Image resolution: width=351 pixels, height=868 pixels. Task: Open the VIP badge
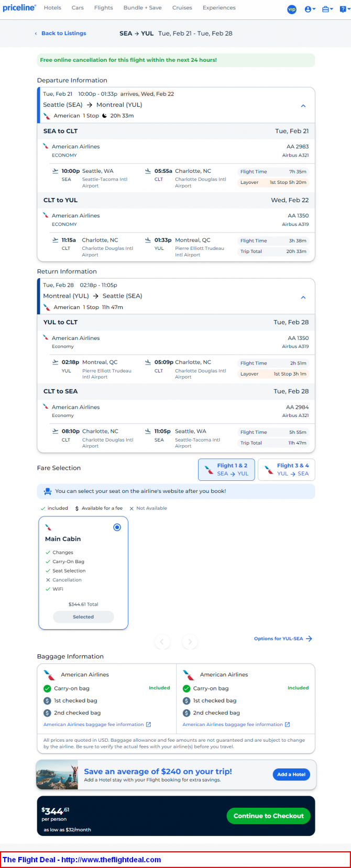pos(292,9)
